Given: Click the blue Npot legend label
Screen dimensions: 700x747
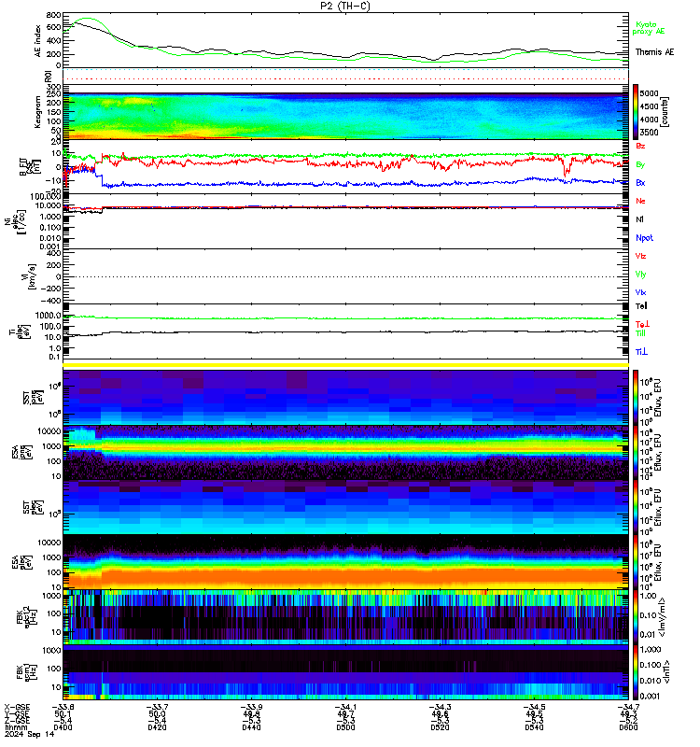Looking at the screenshot, I should (x=644, y=238).
